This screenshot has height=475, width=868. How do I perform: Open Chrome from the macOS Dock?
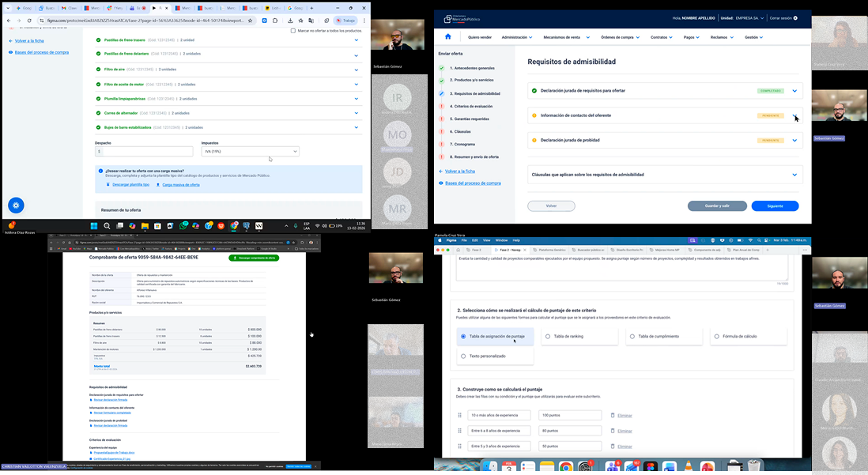[566, 466]
